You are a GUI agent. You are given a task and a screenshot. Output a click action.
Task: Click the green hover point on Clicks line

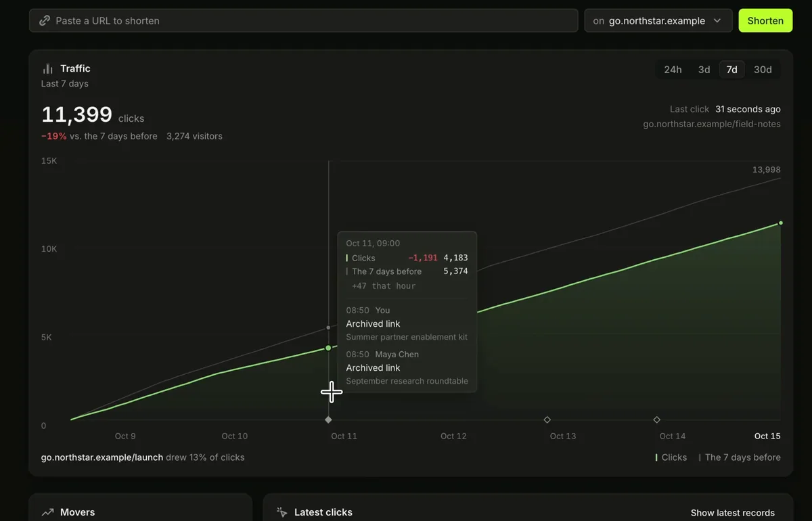point(328,348)
